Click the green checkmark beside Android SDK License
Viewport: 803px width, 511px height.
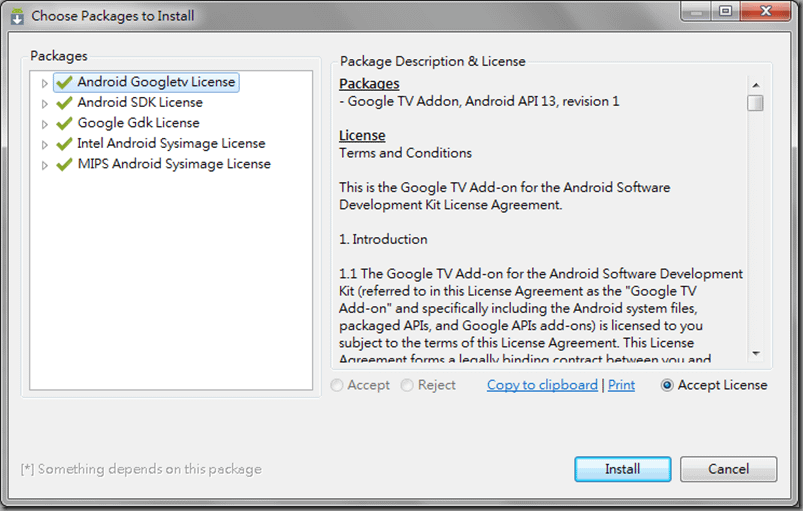click(x=65, y=102)
